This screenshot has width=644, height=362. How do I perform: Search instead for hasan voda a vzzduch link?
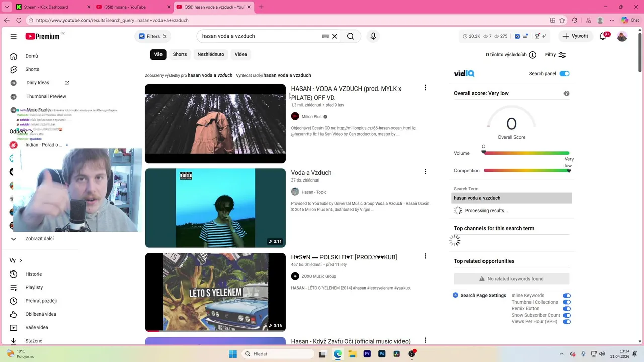coord(287,75)
